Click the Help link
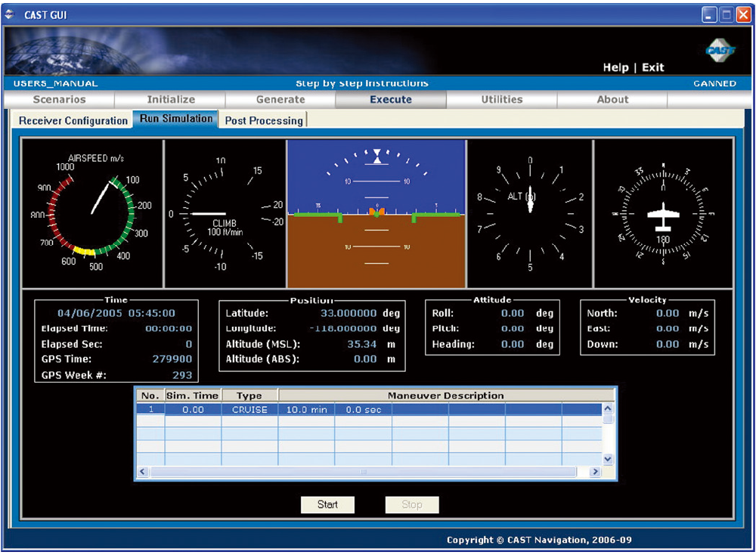 click(615, 67)
